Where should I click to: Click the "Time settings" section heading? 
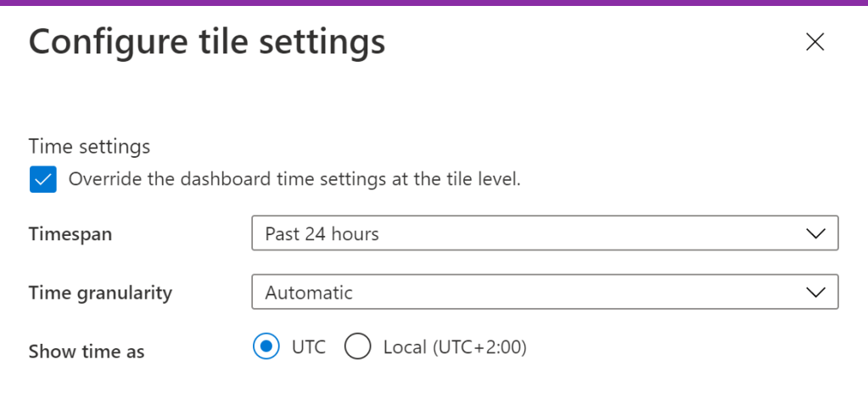pyautogui.click(x=89, y=146)
